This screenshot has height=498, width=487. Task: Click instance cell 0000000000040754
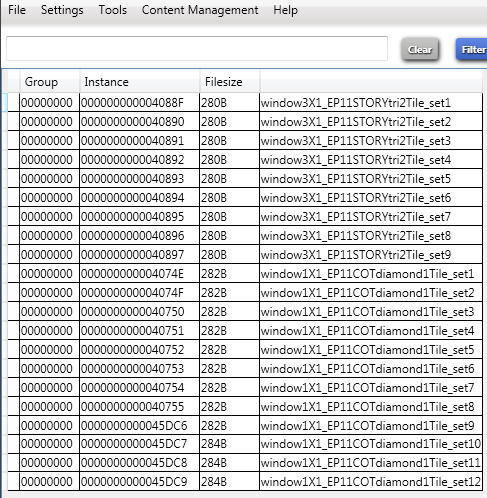[140, 388]
